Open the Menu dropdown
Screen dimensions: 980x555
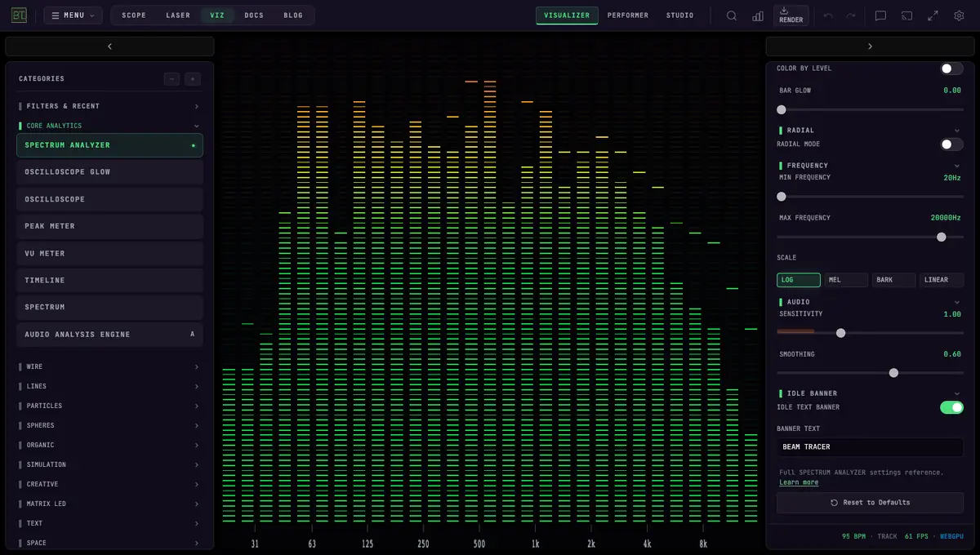[x=73, y=16]
